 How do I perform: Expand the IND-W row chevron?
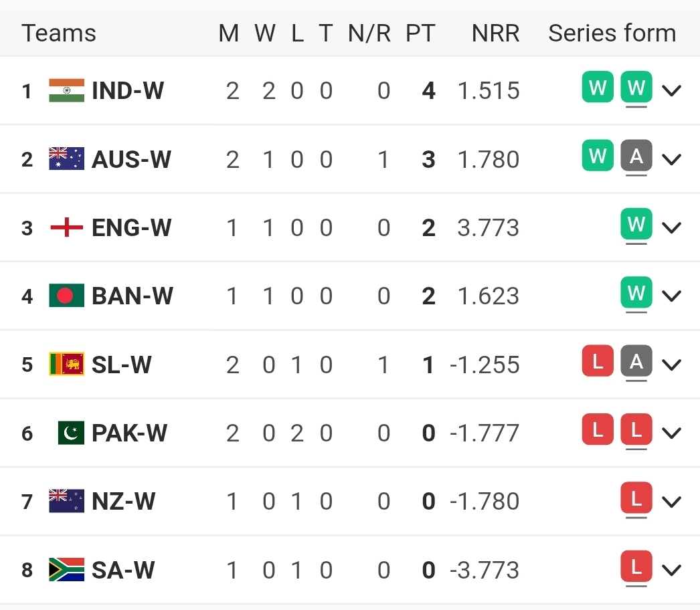click(x=671, y=91)
